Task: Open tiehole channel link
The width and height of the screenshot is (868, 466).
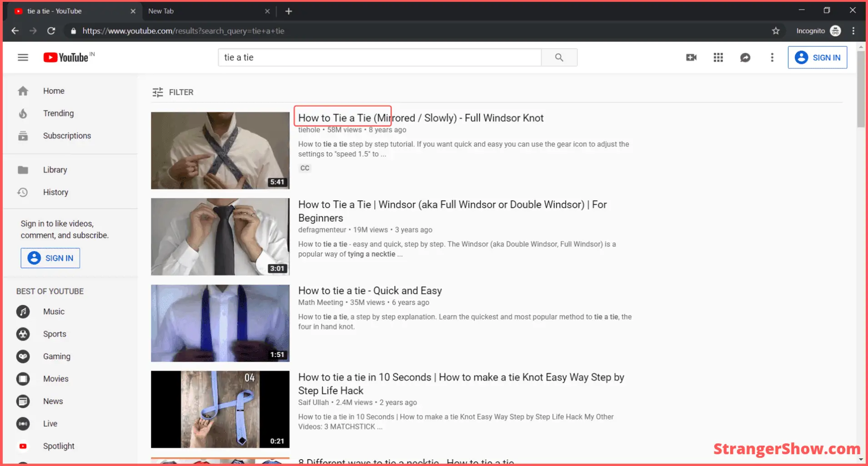Action: click(309, 130)
